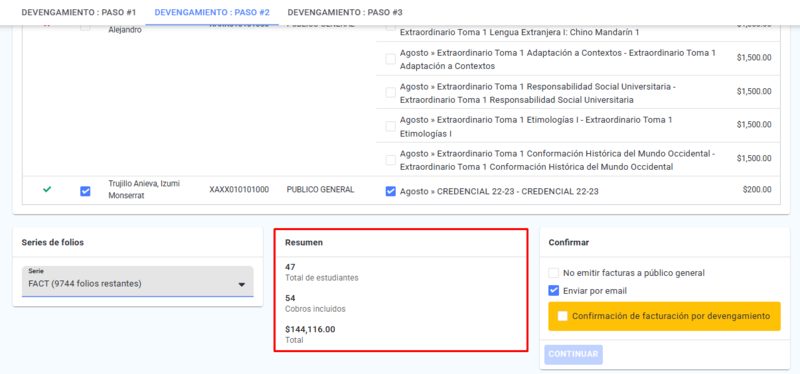Click the green checkmark status icon
Viewport: 800px width, 374px height.
coord(47,190)
